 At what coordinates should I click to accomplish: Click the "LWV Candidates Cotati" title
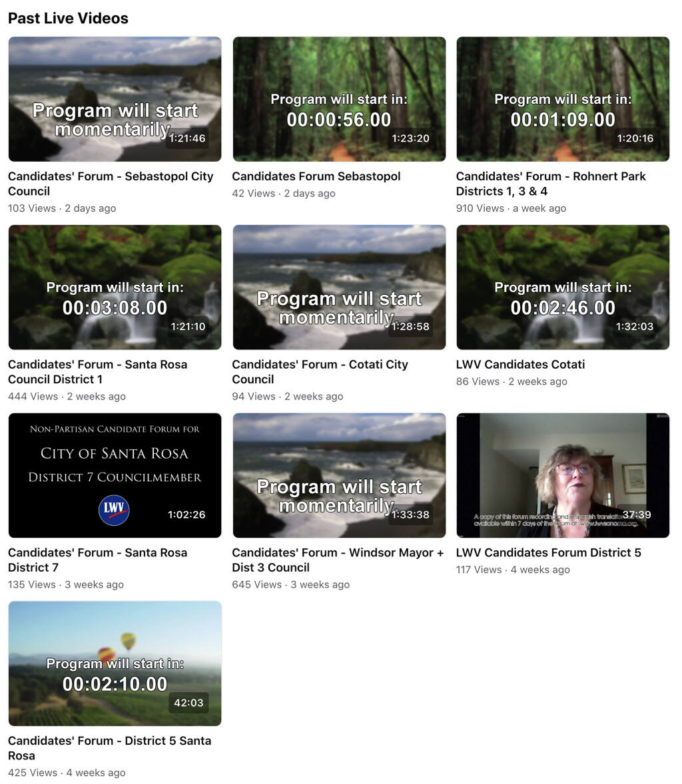click(x=520, y=365)
